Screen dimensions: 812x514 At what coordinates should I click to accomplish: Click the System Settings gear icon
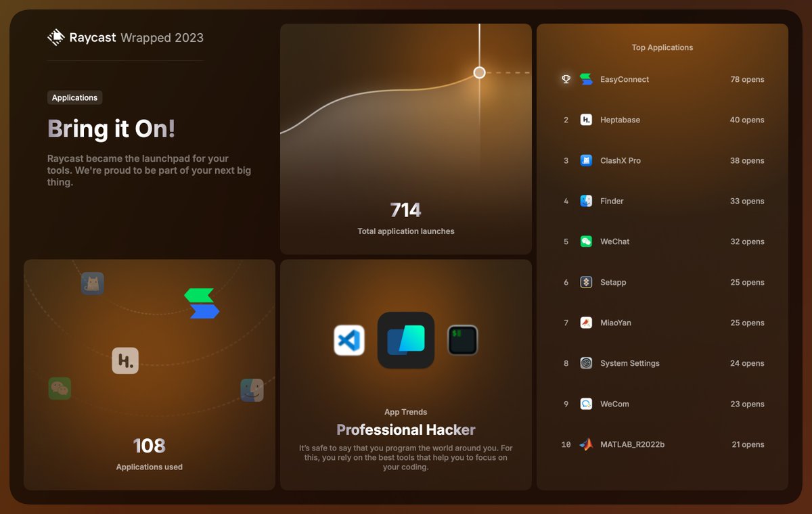tap(587, 363)
